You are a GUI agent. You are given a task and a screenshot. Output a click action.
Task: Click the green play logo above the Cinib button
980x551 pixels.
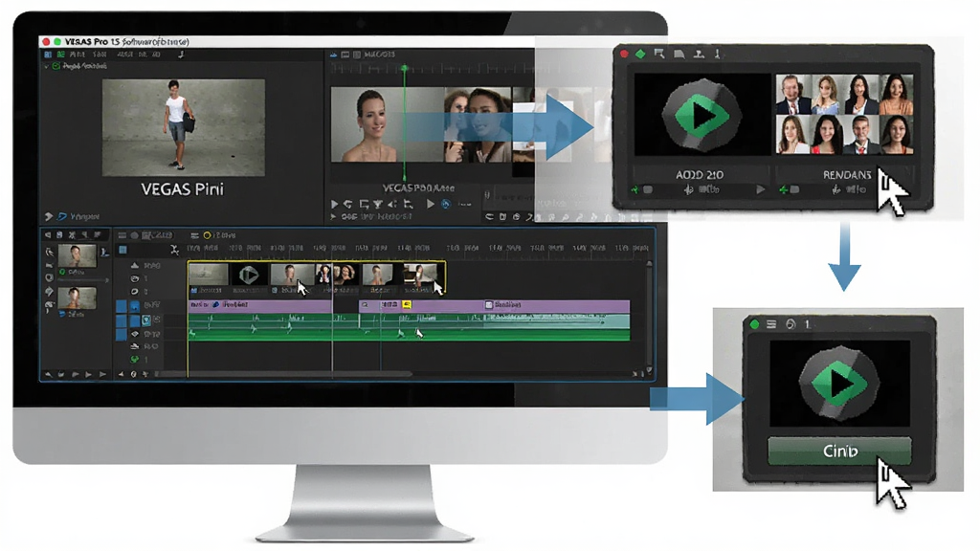(838, 383)
